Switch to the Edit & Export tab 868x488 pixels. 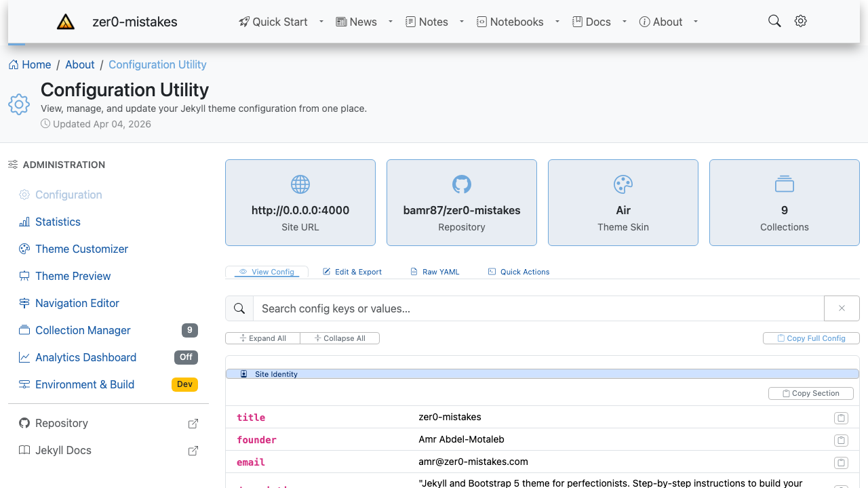pyautogui.click(x=353, y=272)
